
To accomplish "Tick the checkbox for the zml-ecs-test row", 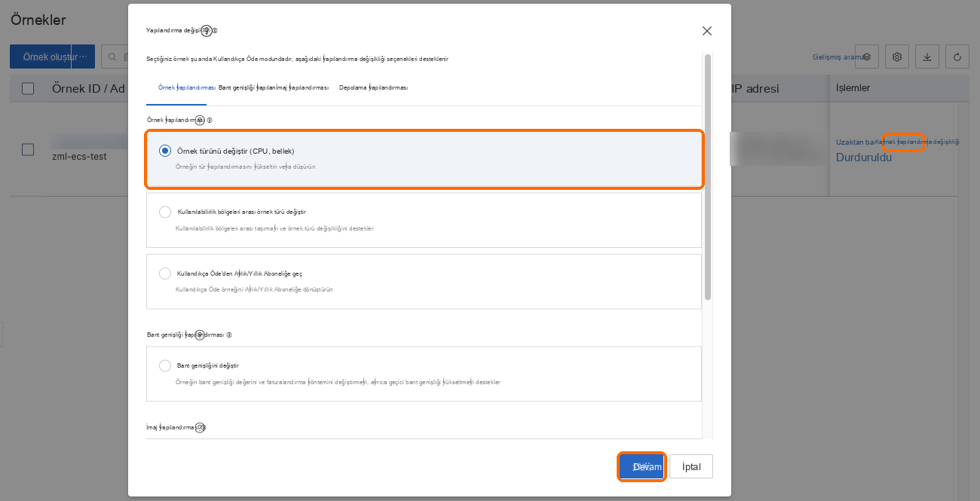I will pos(28,149).
